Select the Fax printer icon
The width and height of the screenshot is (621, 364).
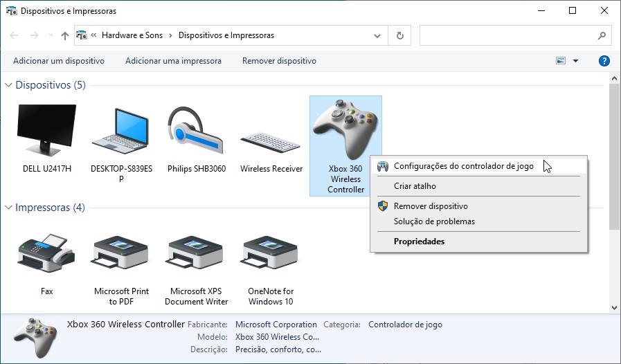point(46,253)
